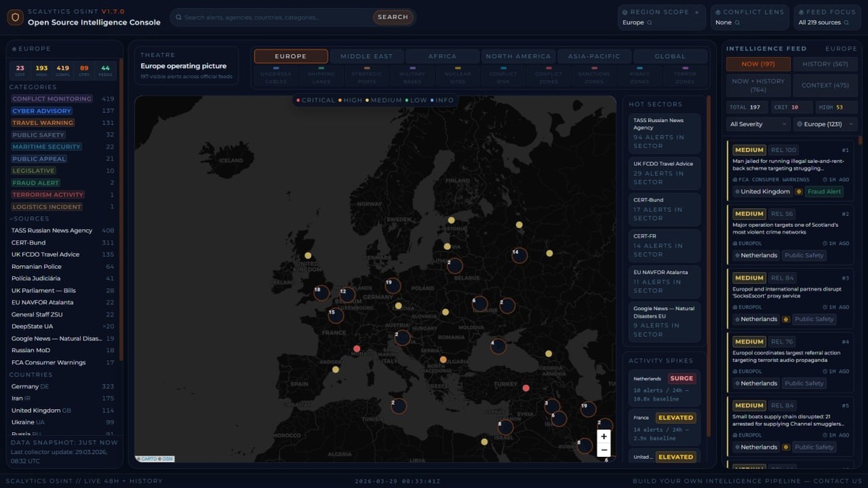Select CERT-Bund in the sources list
868x488 pixels.
(62, 242)
